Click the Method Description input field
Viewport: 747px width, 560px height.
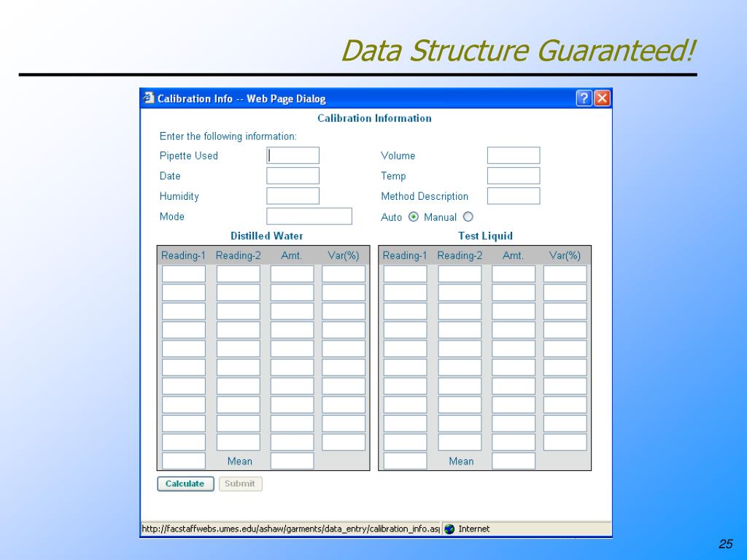pos(514,195)
